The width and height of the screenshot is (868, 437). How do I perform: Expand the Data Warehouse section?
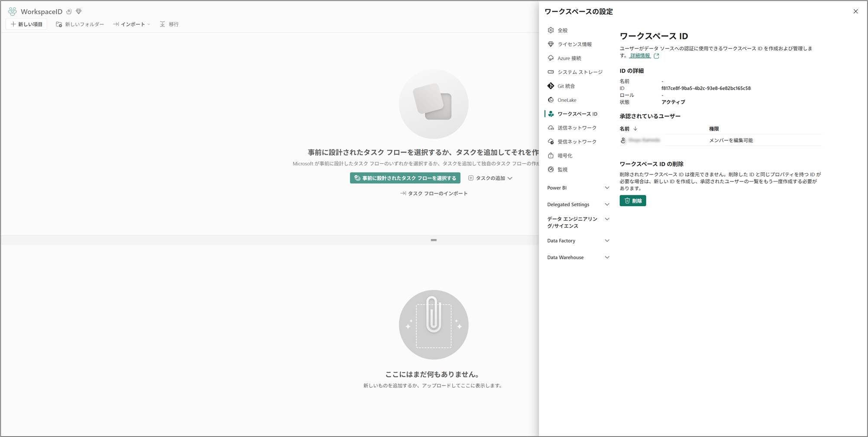(x=578, y=257)
